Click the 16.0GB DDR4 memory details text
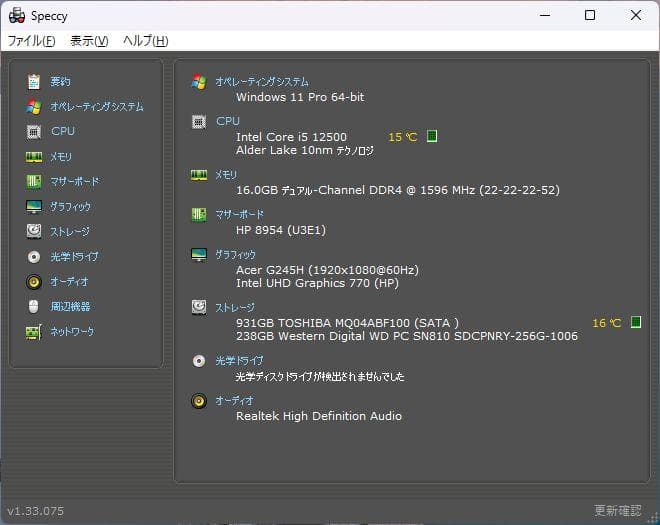 point(398,190)
